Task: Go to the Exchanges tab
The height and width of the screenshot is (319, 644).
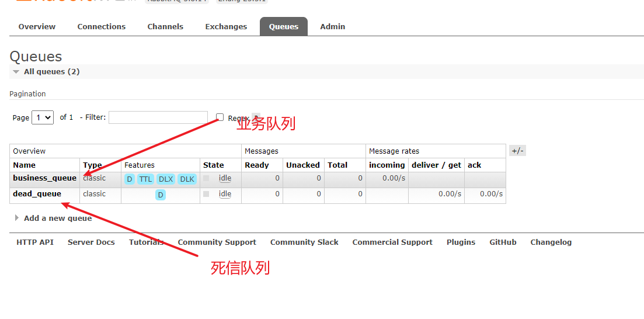Action: [x=227, y=27]
